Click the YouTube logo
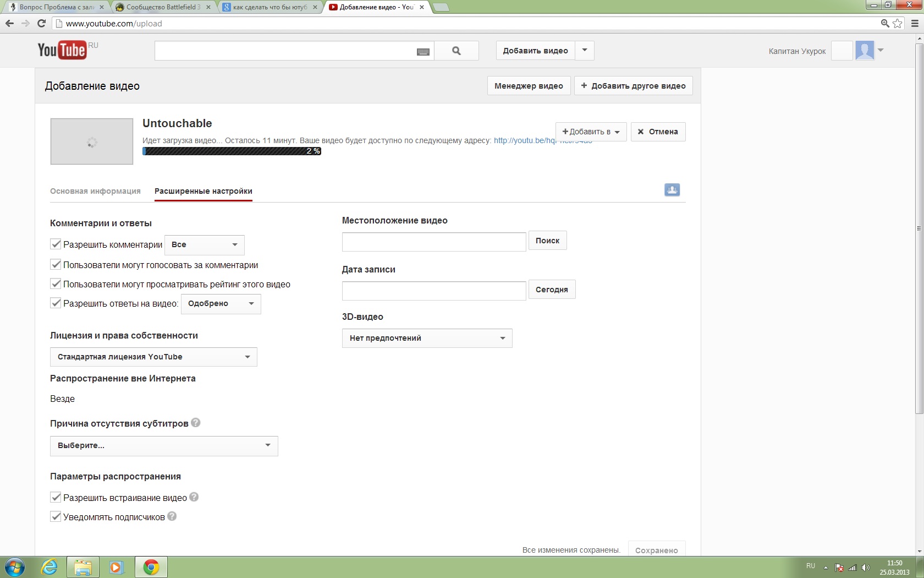Screen dimensions: 924x578 point(62,50)
